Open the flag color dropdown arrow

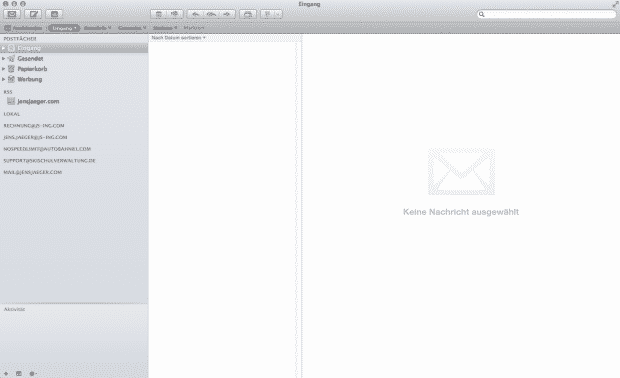[x=278, y=14]
